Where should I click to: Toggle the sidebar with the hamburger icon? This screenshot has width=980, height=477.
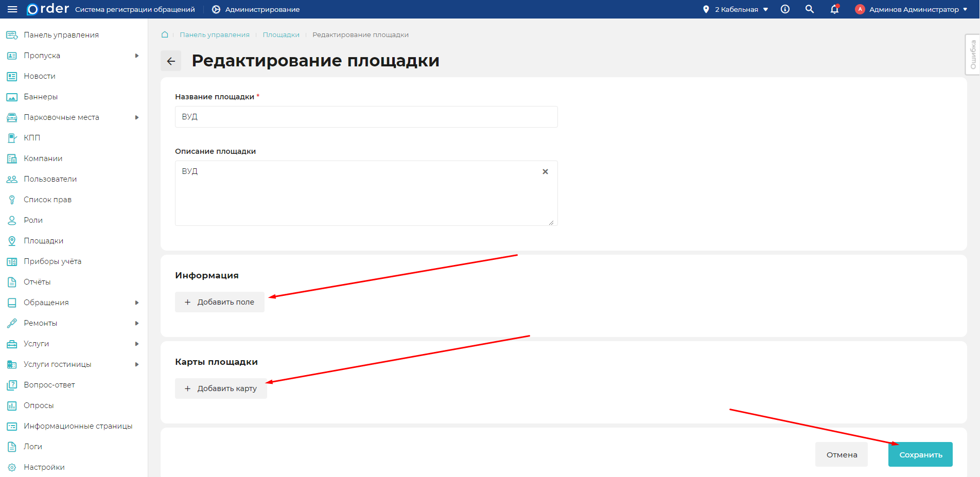click(x=13, y=9)
